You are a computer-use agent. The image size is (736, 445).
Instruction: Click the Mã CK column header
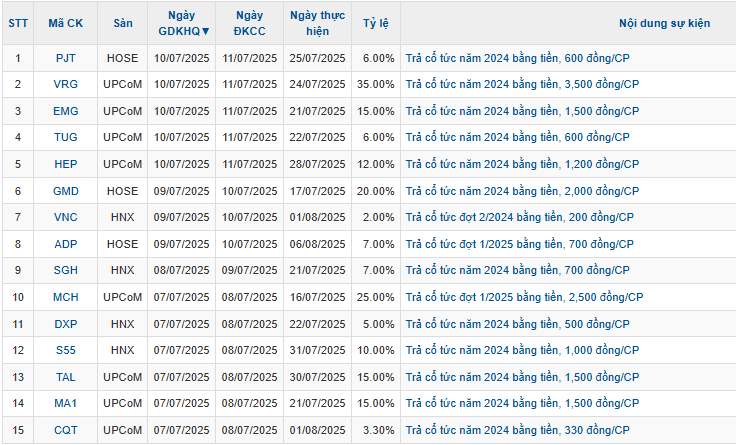click(x=66, y=23)
